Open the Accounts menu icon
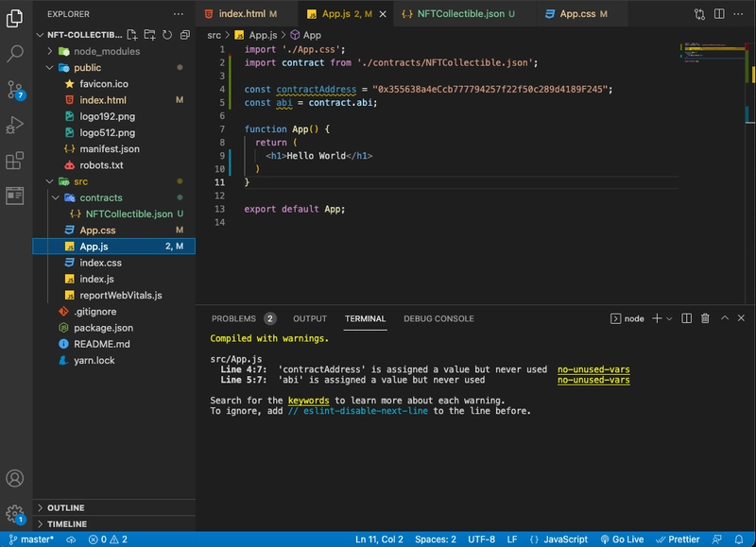 point(14,478)
